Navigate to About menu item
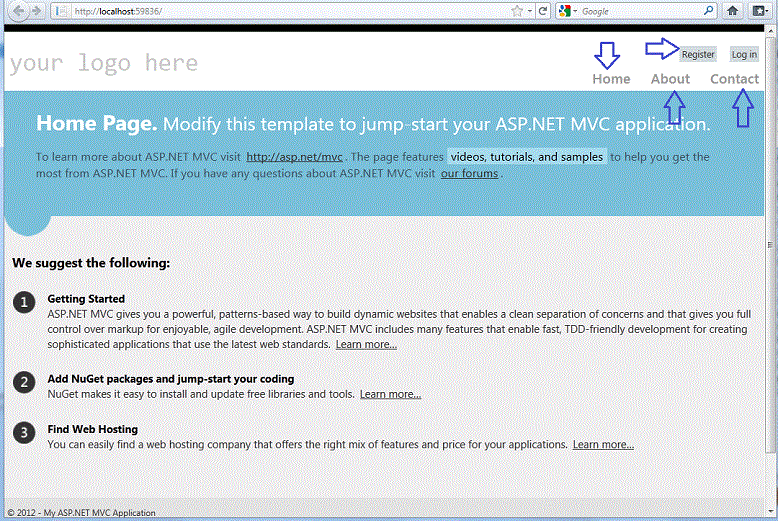The width and height of the screenshot is (778, 521). click(670, 79)
